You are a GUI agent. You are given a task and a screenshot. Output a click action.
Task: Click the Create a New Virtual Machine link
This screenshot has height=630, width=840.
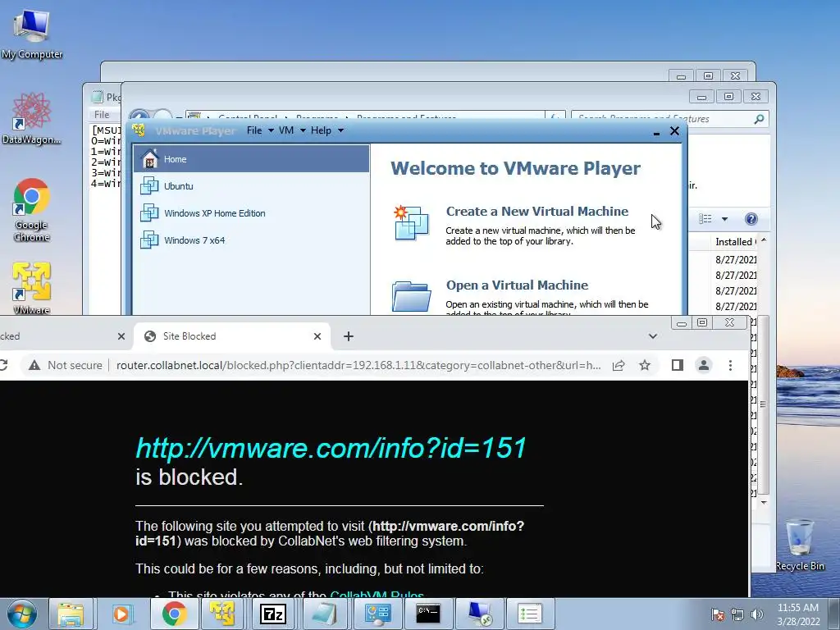[x=536, y=211]
